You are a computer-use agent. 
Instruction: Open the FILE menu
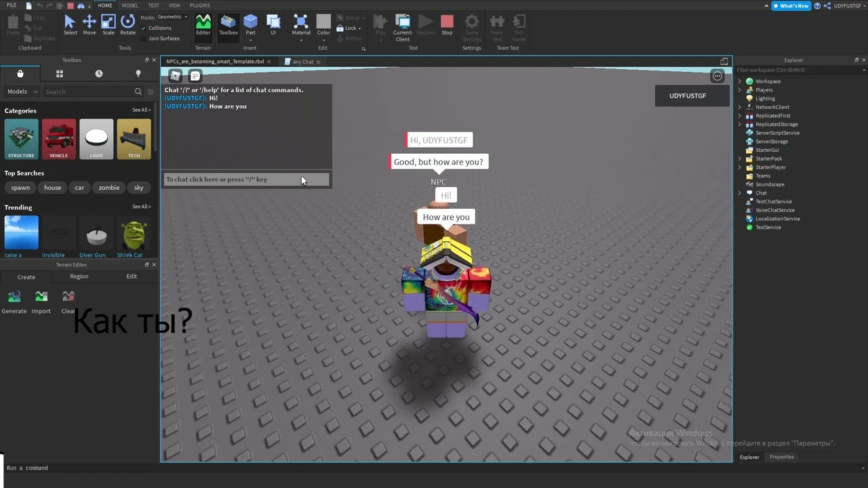point(12,5)
